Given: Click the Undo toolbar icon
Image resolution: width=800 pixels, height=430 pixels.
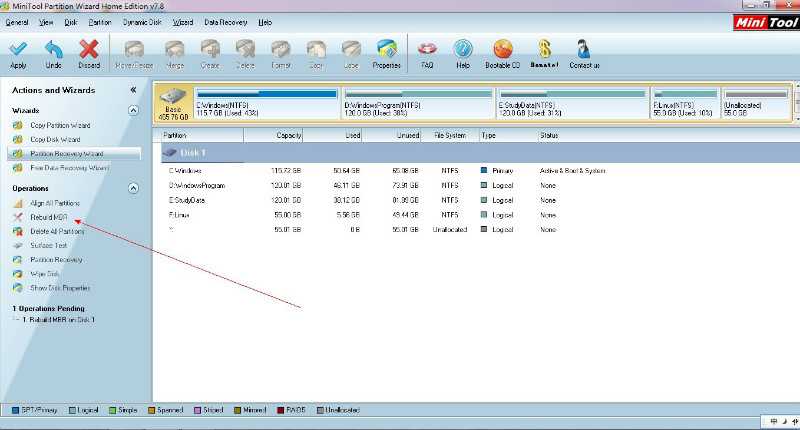Looking at the screenshot, I should [54, 49].
